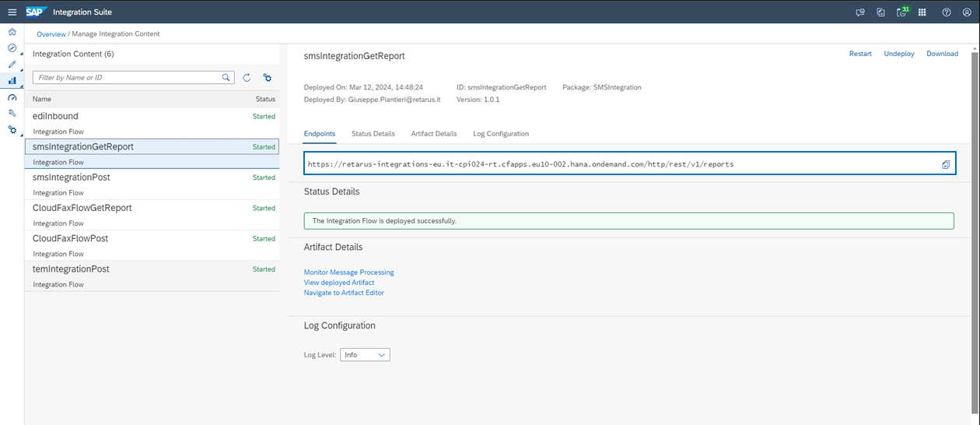This screenshot has height=425, width=980.
Task: Open the Settings gear in the sidebar
Action: click(x=12, y=129)
